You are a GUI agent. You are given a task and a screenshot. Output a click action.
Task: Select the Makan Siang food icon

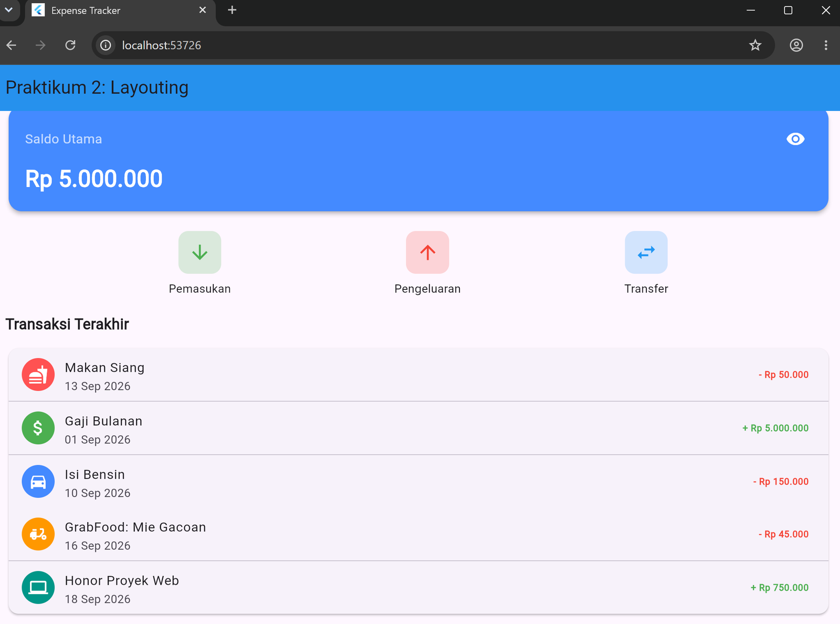38,375
